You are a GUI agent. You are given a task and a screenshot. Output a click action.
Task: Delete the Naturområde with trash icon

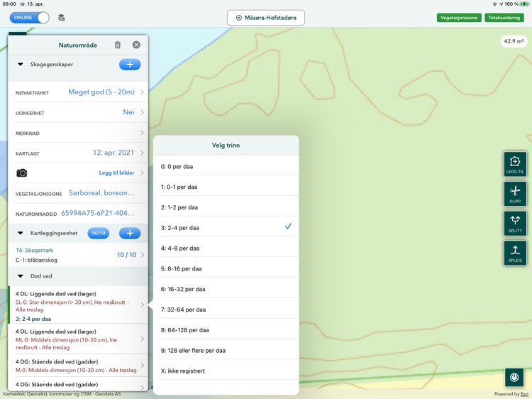117,45
